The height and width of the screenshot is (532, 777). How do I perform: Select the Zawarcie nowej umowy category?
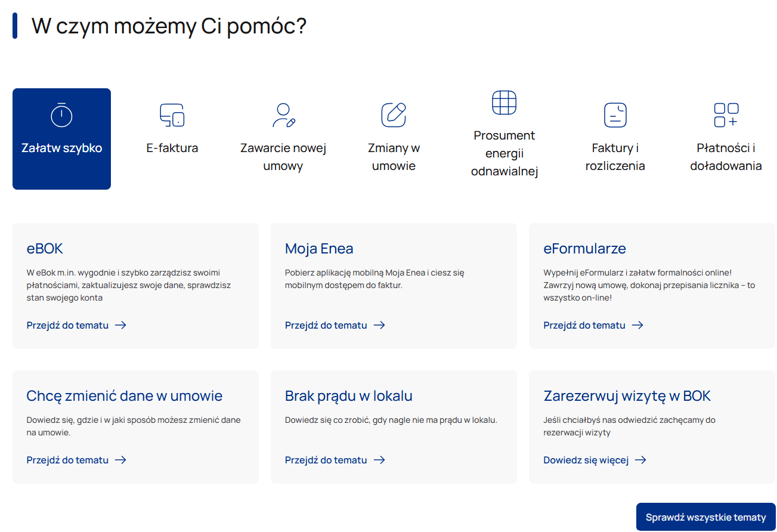283,156
